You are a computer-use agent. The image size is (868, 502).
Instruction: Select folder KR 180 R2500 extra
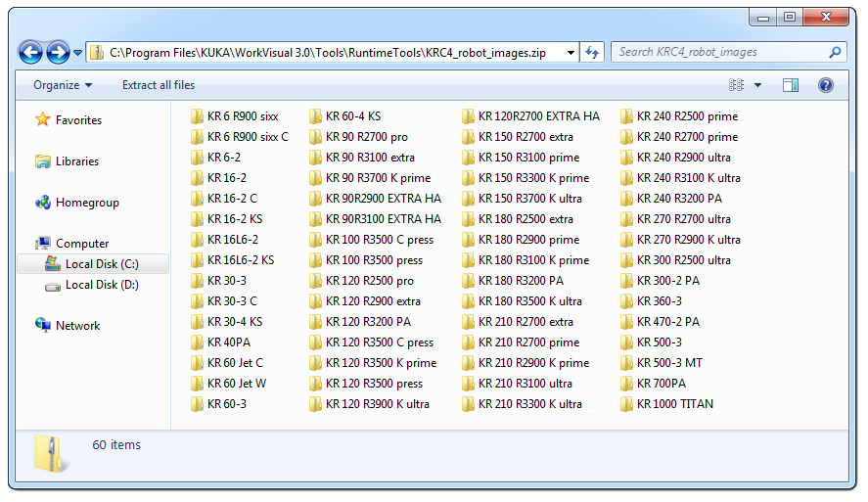tap(518, 219)
